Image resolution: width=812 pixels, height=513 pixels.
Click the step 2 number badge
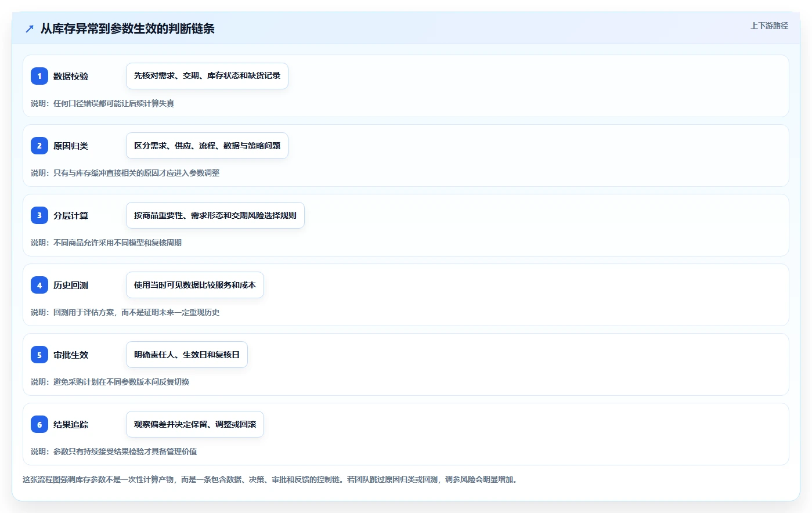coord(39,146)
